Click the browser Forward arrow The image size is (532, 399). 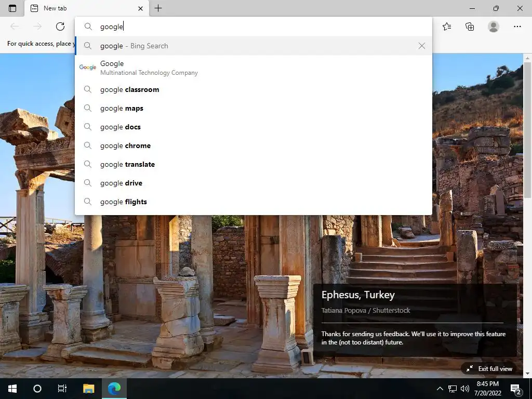coord(37,26)
